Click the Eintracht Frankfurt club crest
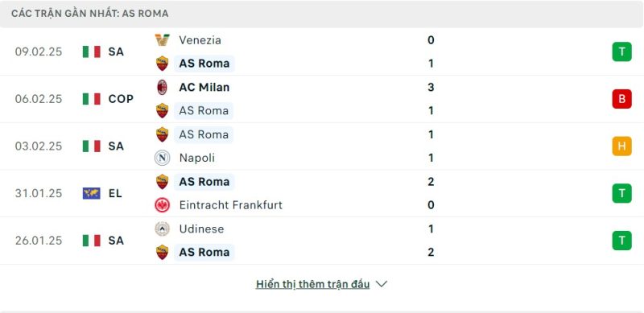The height and width of the screenshot is (313, 644). pos(163,205)
